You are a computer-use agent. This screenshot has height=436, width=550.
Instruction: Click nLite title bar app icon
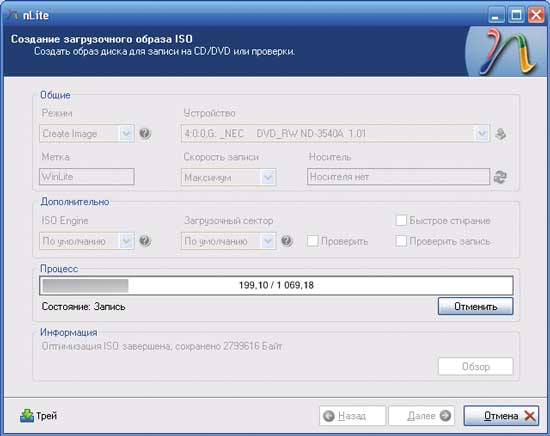13,15
